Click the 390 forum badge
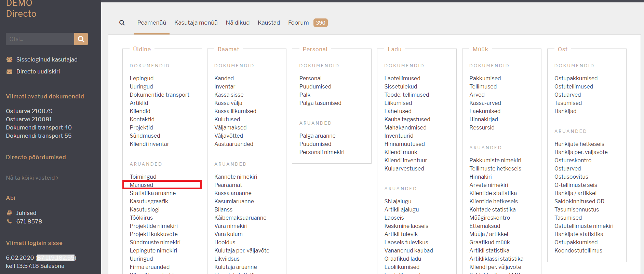This screenshot has width=644, height=274. click(x=321, y=23)
